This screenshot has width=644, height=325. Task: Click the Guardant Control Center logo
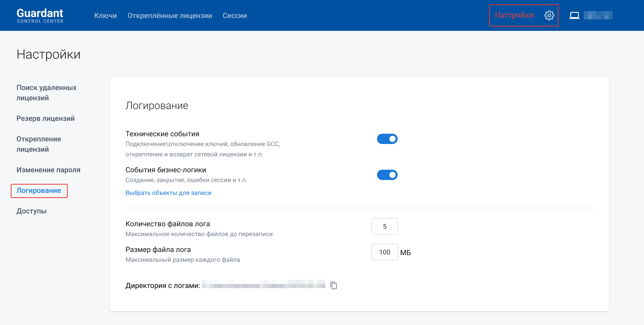coord(40,15)
